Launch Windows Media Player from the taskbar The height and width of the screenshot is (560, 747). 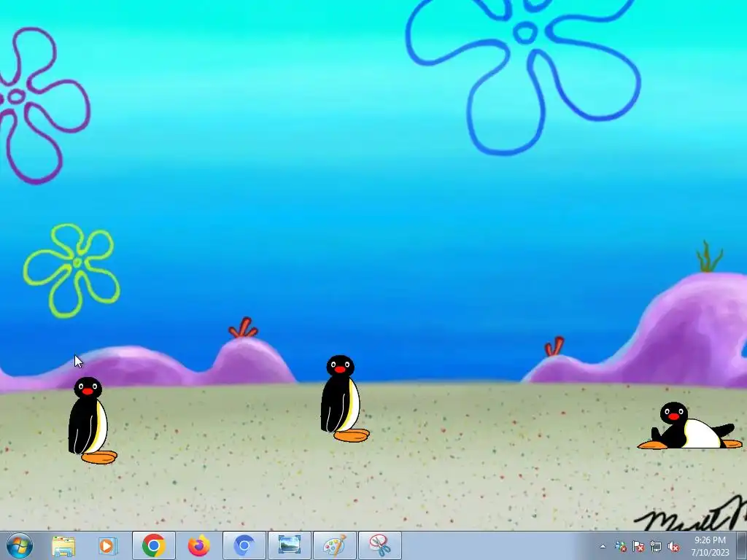(x=108, y=545)
